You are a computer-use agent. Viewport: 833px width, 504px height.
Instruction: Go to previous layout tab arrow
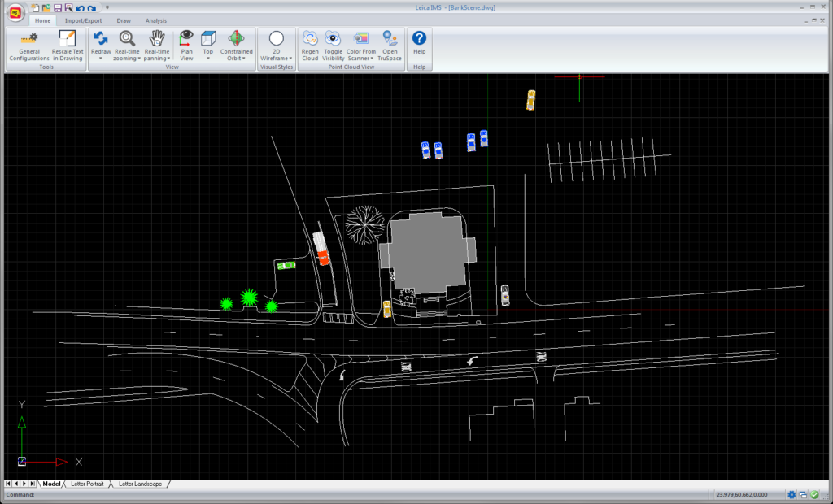click(x=16, y=484)
